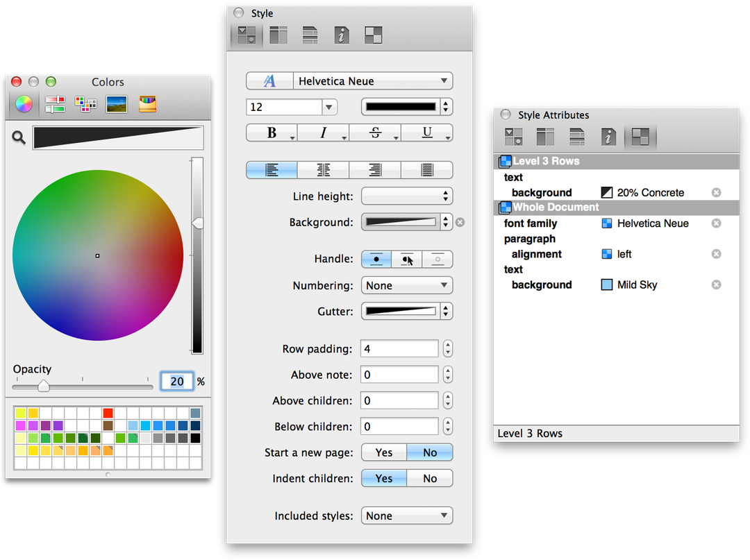750x560 pixels.
Task: Open first Style tab in Style window
Action: pos(247,35)
